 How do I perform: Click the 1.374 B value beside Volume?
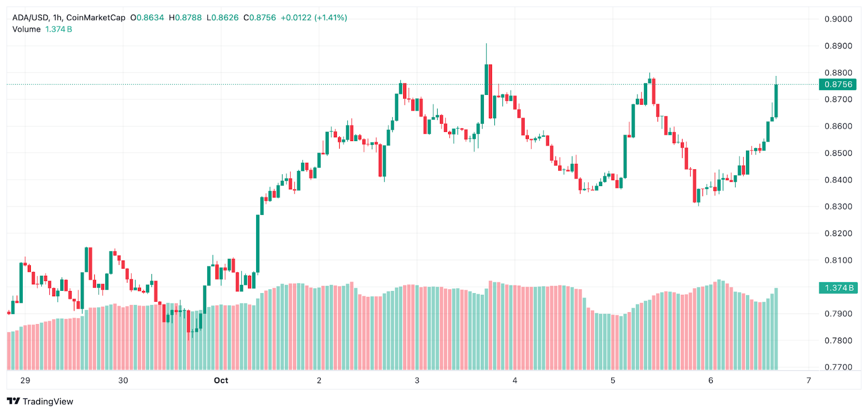[59, 29]
